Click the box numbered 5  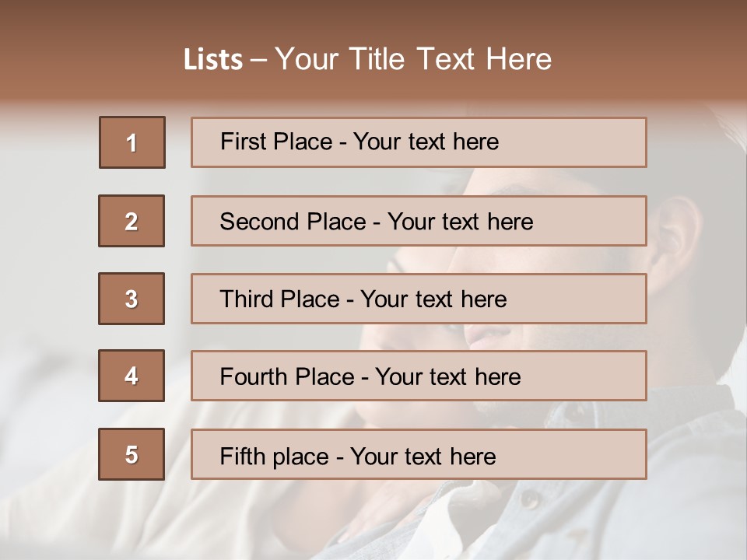pyautogui.click(x=132, y=454)
